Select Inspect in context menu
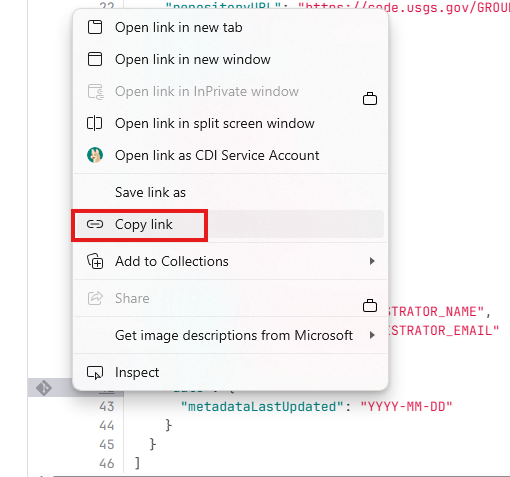 tap(230, 372)
